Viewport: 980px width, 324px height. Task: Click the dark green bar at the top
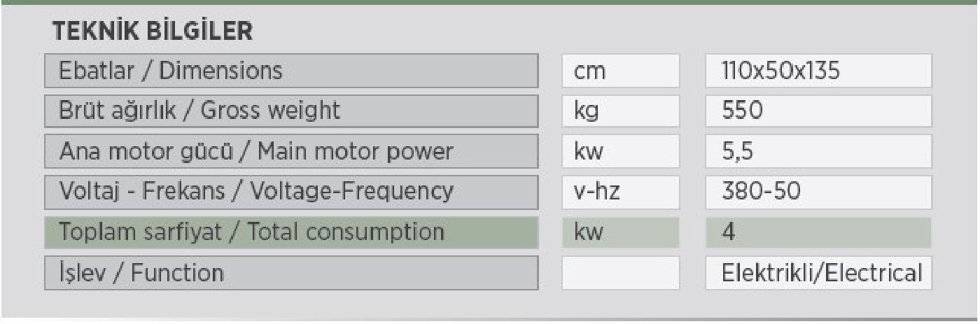click(490, 2)
